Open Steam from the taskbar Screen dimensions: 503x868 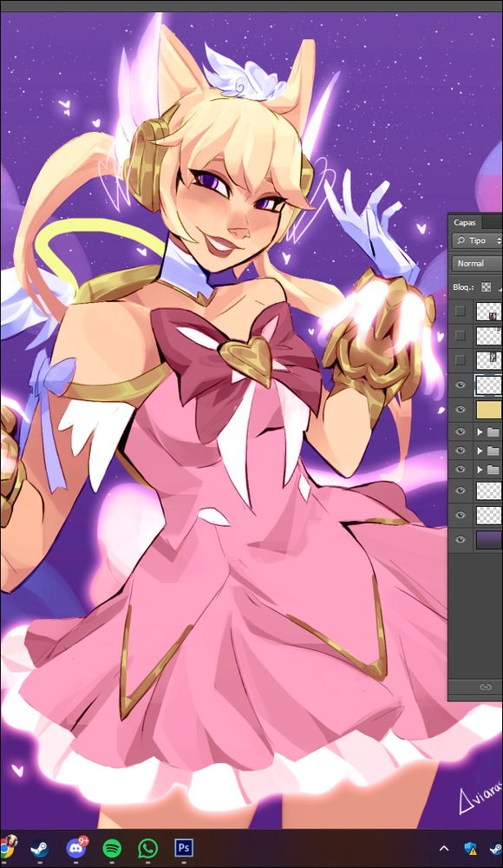coord(39,848)
